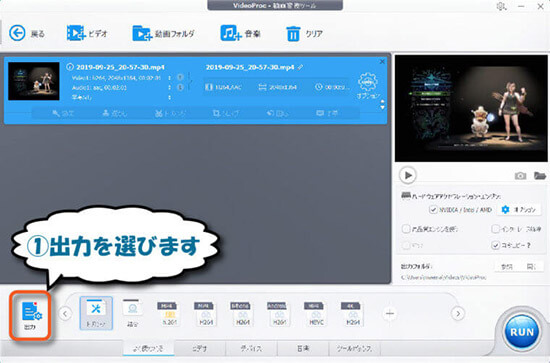Move video item up in list
Viewport: 550px width, 363px height.
(x=382, y=102)
